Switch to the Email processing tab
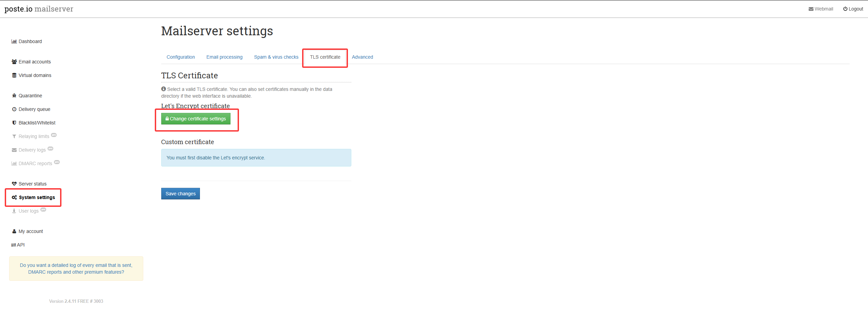 coord(224,57)
